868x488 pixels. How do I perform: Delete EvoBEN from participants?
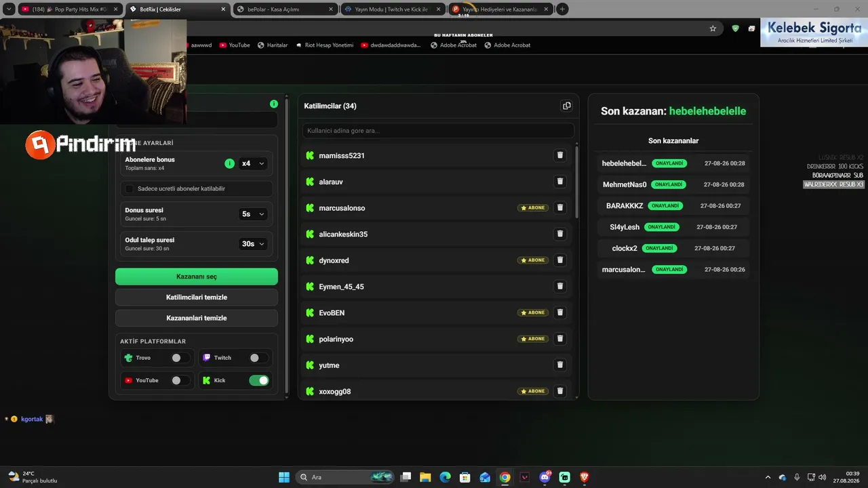tap(560, 312)
